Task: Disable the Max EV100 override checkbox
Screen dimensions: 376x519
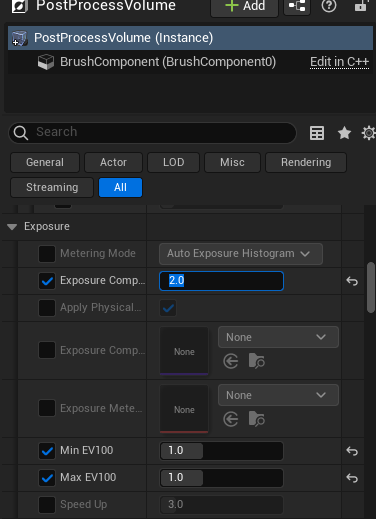Action: [47, 478]
